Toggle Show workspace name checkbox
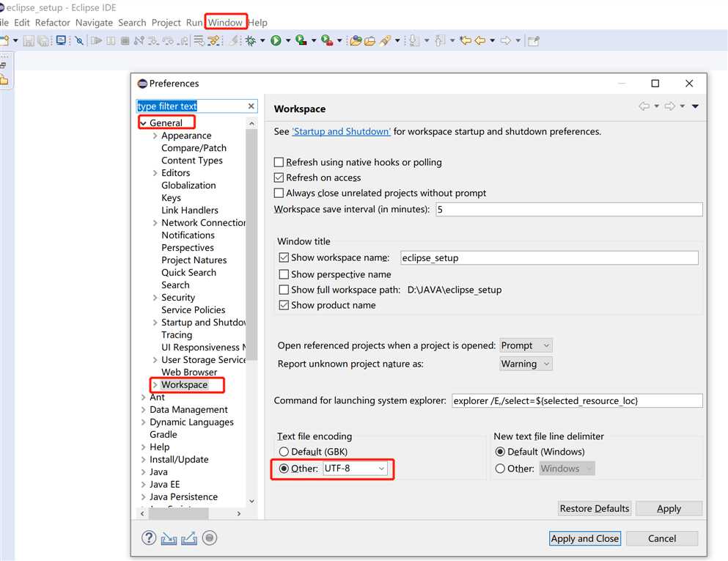The height and width of the screenshot is (561, 728). [x=284, y=257]
